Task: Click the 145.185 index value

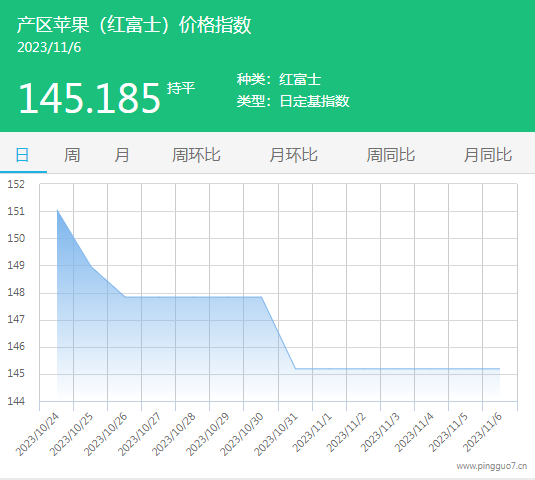Action: [x=89, y=99]
